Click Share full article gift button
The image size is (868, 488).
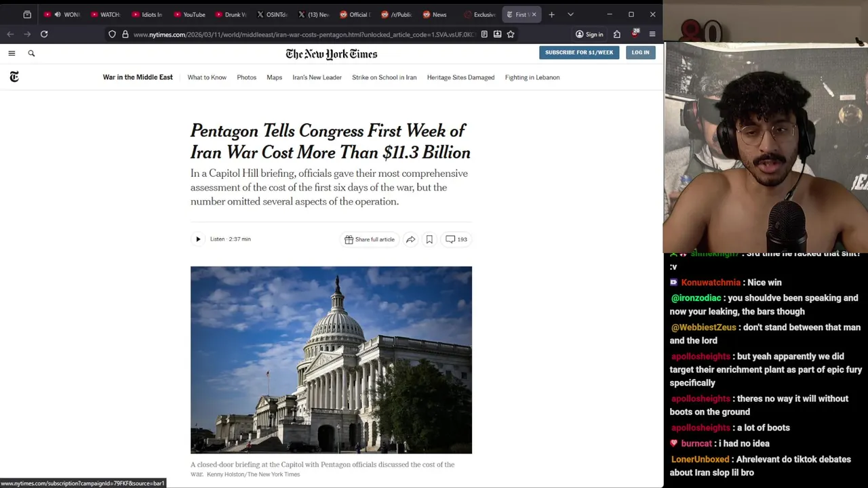pyautogui.click(x=370, y=239)
